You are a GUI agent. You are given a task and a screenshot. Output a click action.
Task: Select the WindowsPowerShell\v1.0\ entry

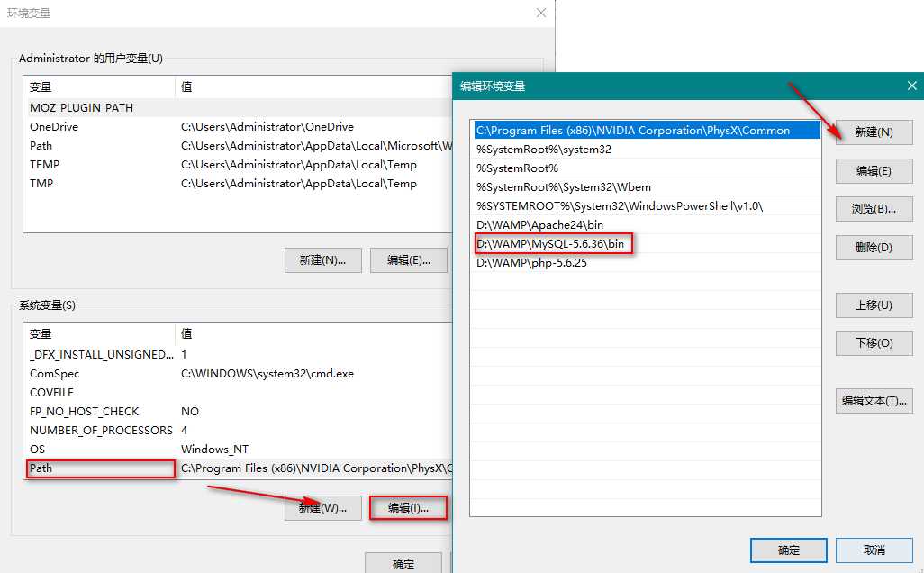tap(647, 205)
